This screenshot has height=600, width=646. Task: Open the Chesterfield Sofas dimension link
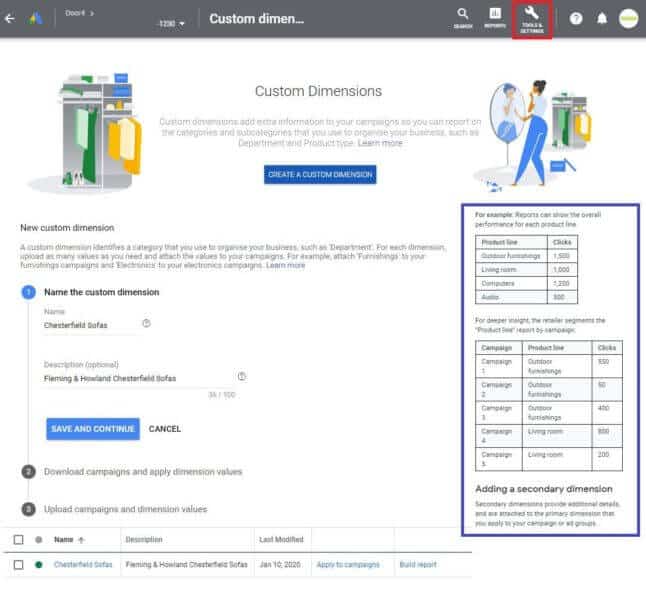[x=83, y=565]
